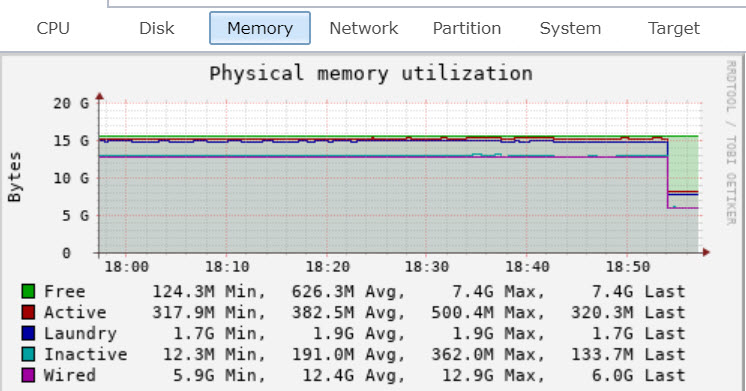Select the Memory tab

click(260, 28)
